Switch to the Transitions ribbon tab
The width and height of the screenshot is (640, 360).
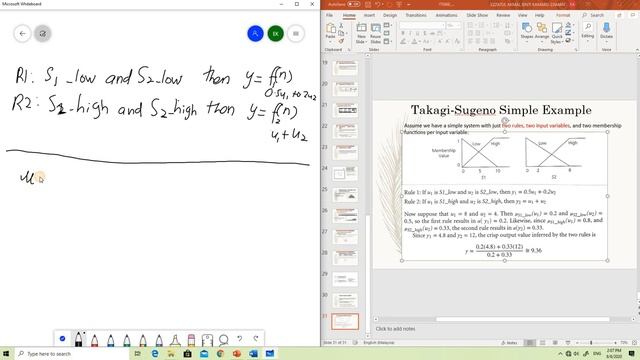click(x=416, y=15)
